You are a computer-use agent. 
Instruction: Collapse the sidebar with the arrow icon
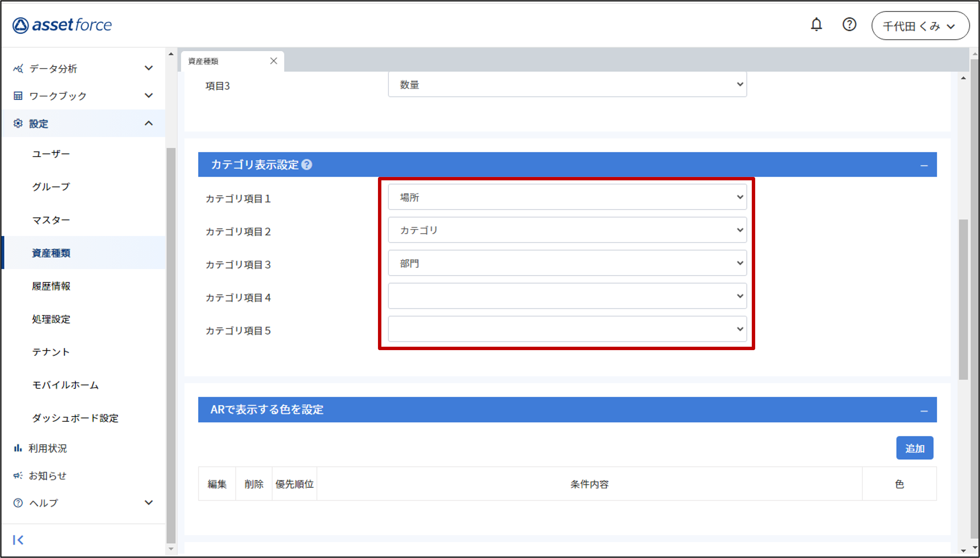click(x=18, y=540)
